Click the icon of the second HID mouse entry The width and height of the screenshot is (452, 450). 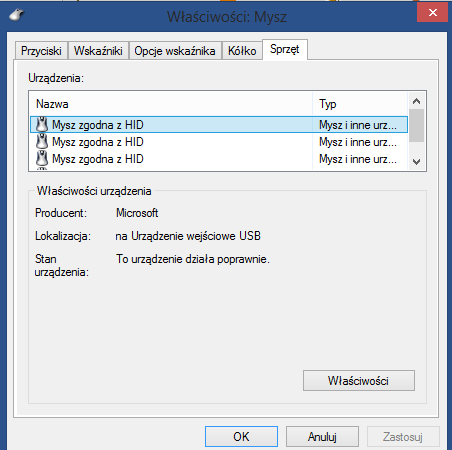coord(42,142)
